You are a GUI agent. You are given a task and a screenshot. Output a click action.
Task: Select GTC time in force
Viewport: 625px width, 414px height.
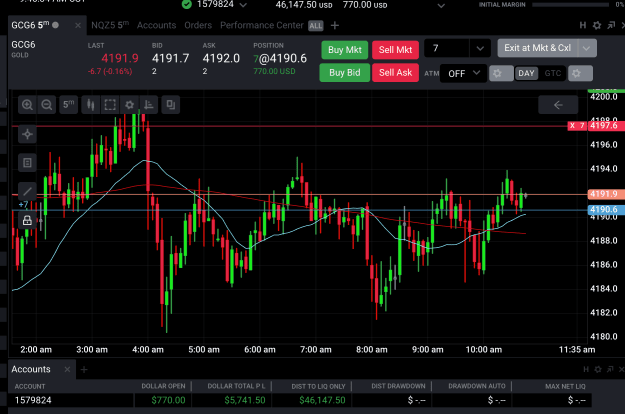point(552,73)
